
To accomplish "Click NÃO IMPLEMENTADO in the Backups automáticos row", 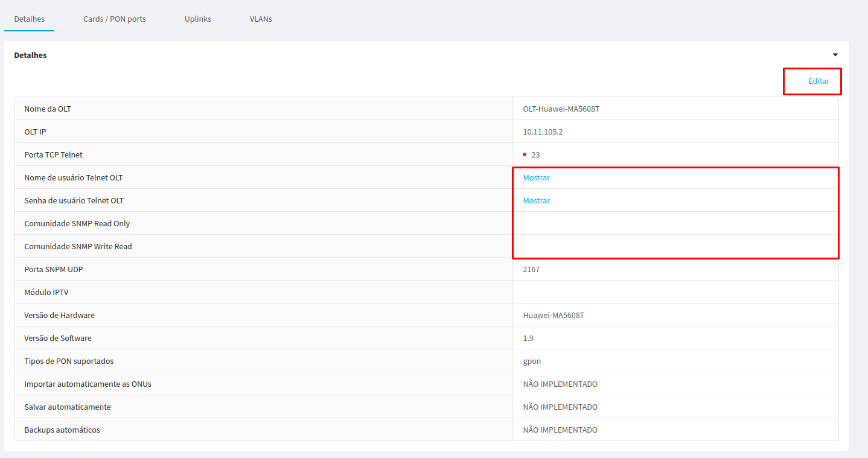I will coord(560,430).
